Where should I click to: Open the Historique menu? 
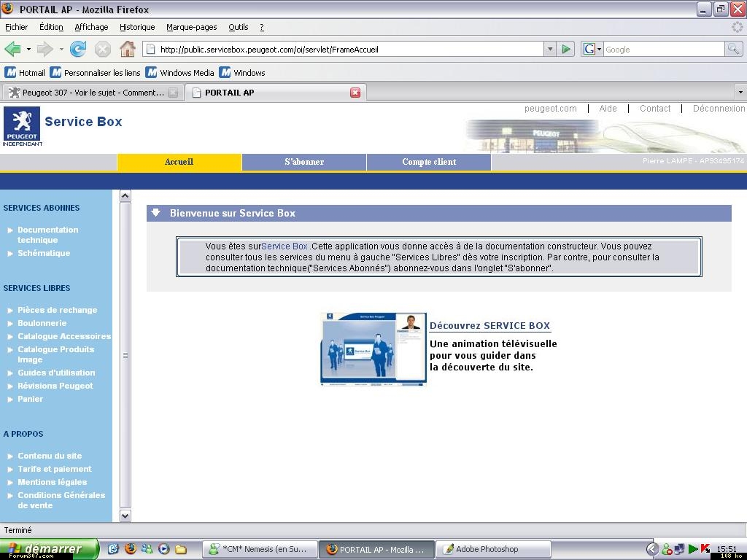point(137,27)
